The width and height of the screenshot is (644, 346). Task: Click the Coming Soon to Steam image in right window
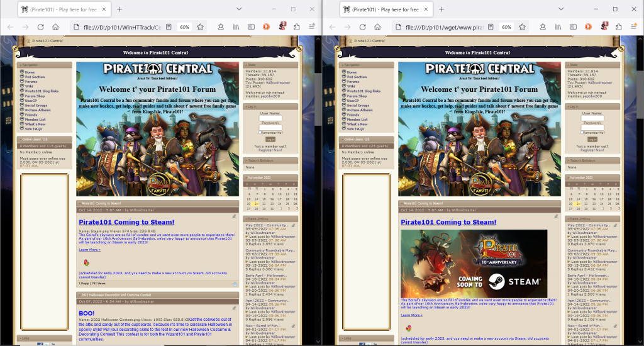tap(474, 264)
